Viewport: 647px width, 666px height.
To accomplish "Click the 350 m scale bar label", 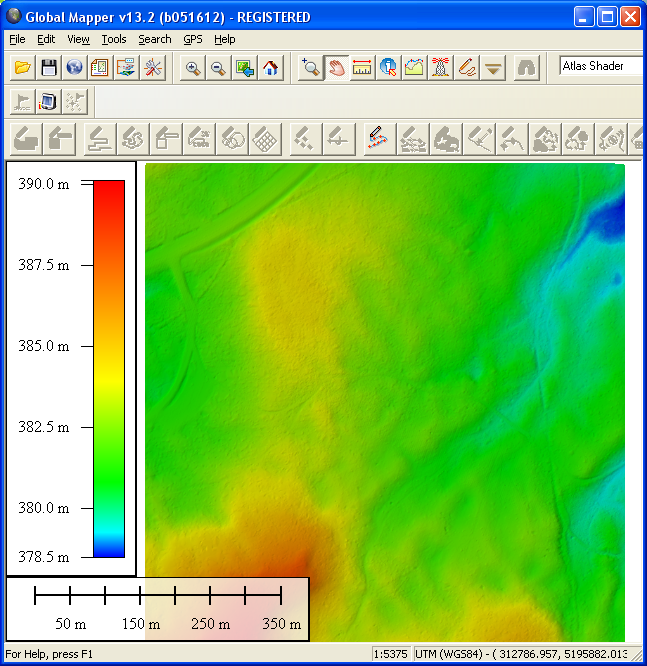I will 282,624.
